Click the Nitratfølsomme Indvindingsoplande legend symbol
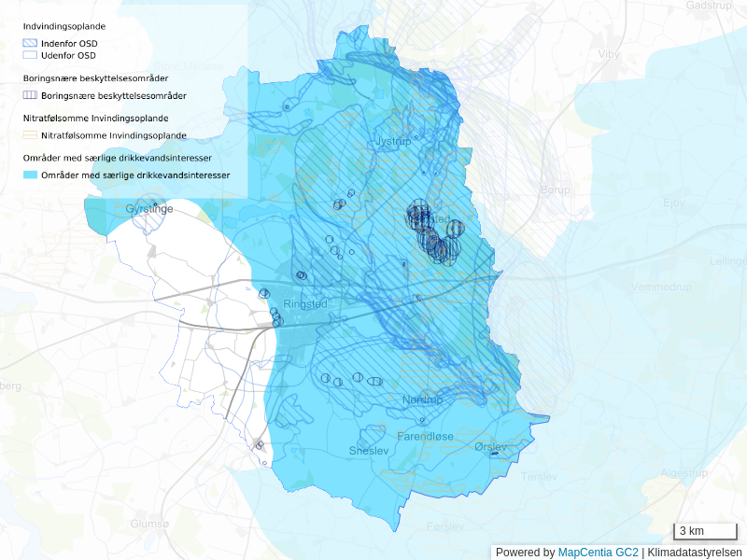 click(x=30, y=135)
